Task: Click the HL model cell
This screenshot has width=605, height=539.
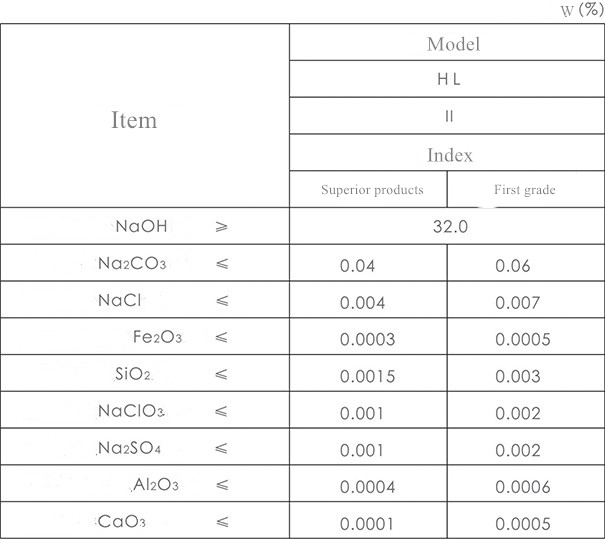Action: 449,80
